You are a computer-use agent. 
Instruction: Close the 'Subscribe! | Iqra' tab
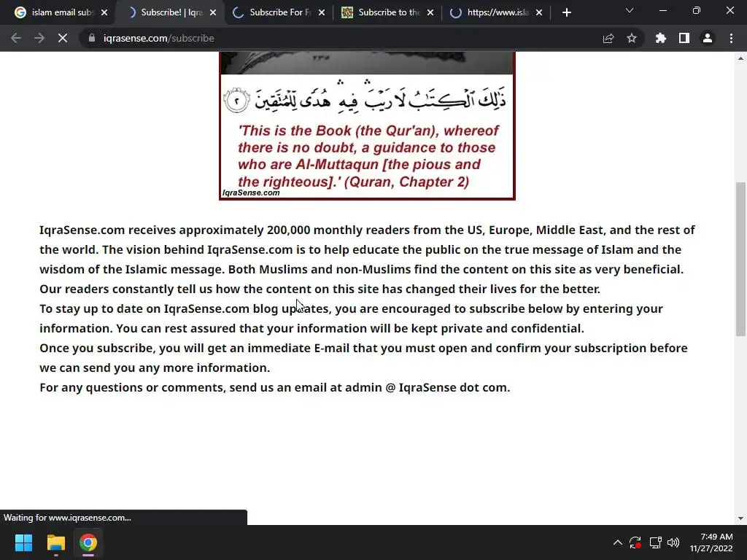point(213,12)
